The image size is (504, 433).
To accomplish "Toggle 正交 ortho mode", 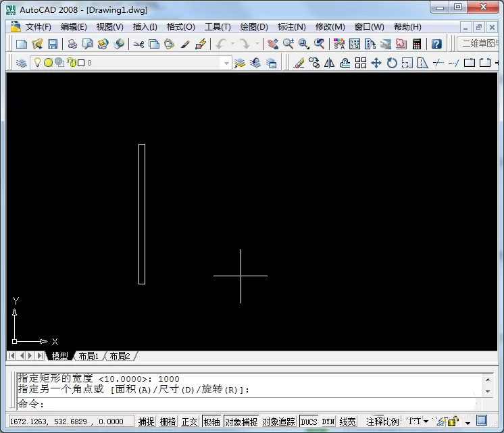I will (x=189, y=422).
